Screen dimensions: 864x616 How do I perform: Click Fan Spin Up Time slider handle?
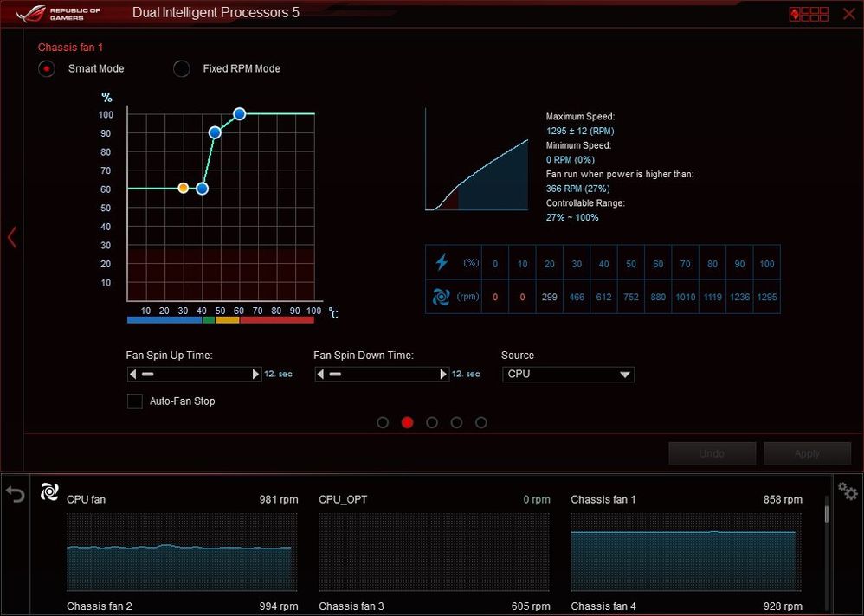[148, 375]
